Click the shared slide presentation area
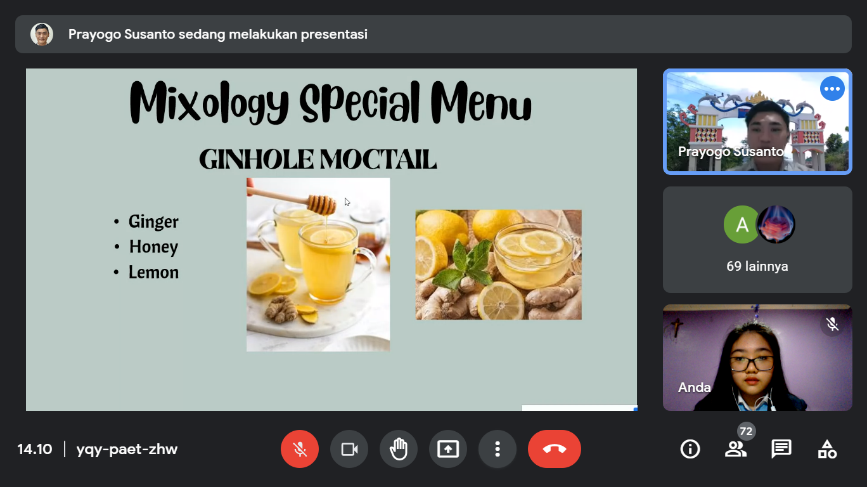 point(331,239)
